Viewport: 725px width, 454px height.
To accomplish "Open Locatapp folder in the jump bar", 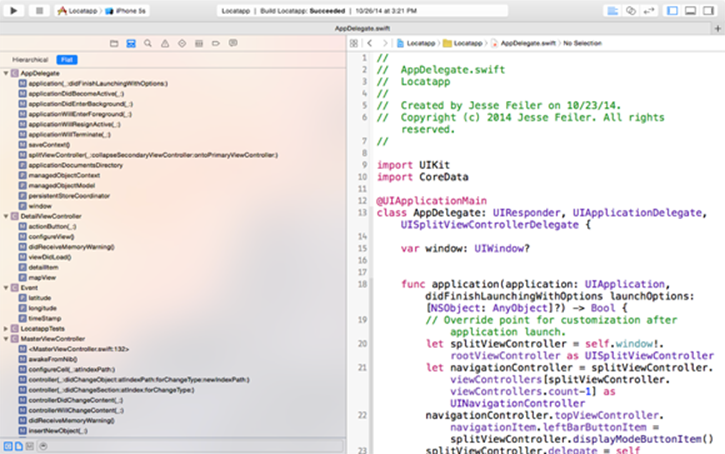I will click(463, 43).
